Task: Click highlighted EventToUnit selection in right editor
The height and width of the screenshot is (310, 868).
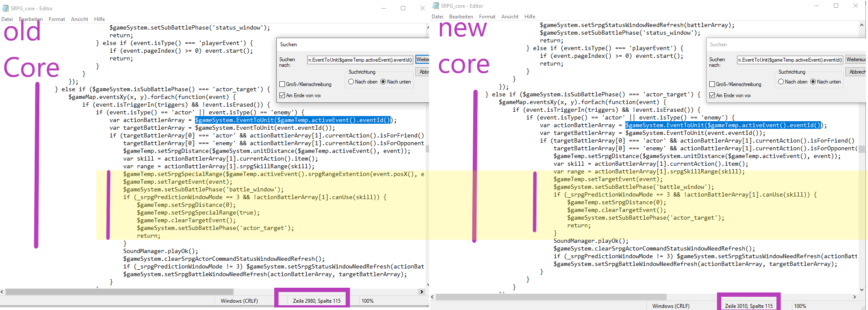Action: pos(723,125)
